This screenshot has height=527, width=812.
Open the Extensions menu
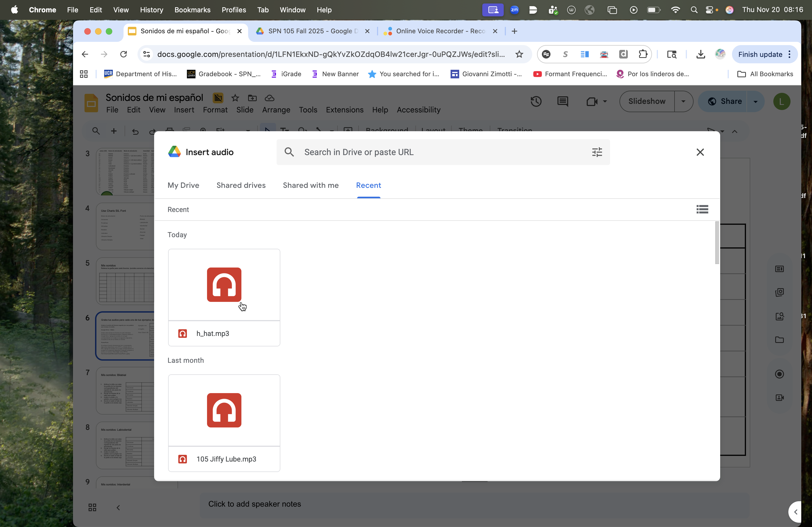(345, 110)
